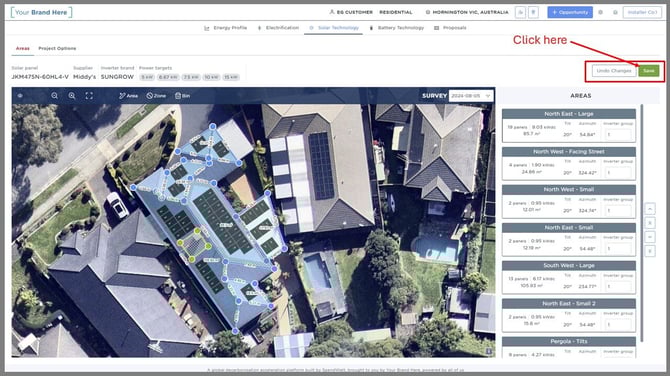Click the minus button beside the areas list

(650, 237)
